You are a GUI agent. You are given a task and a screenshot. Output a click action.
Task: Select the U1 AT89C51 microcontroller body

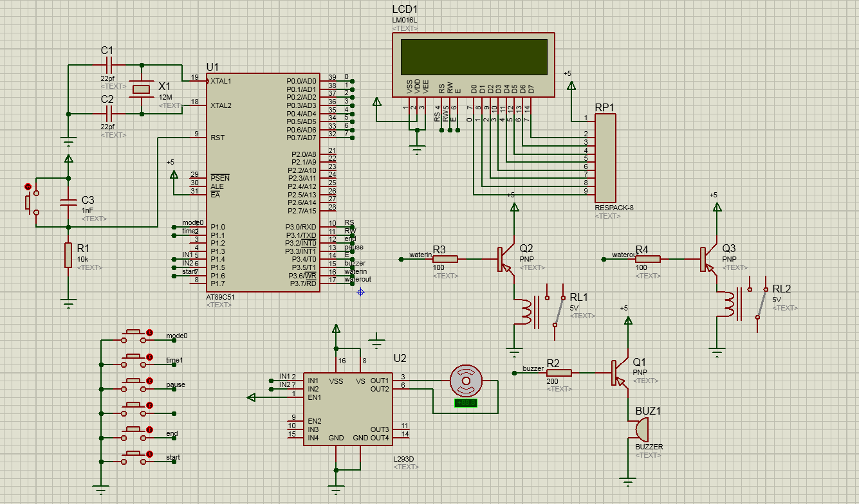pyautogui.click(x=263, y=183)
